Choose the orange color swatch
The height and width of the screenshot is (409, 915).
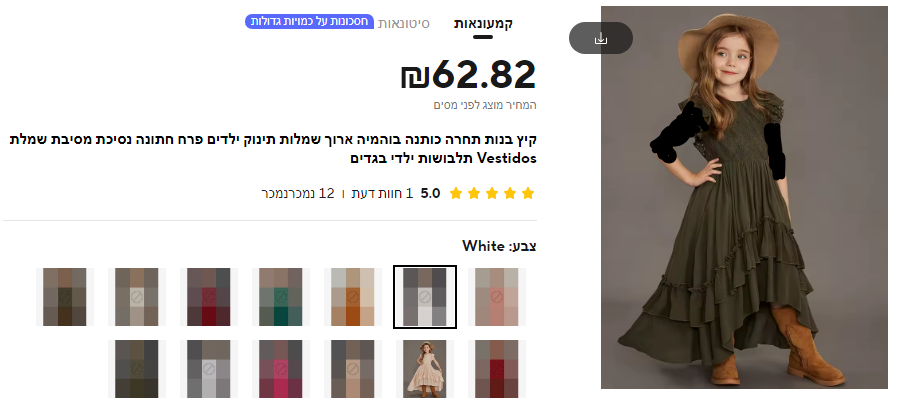coord(353,297)
